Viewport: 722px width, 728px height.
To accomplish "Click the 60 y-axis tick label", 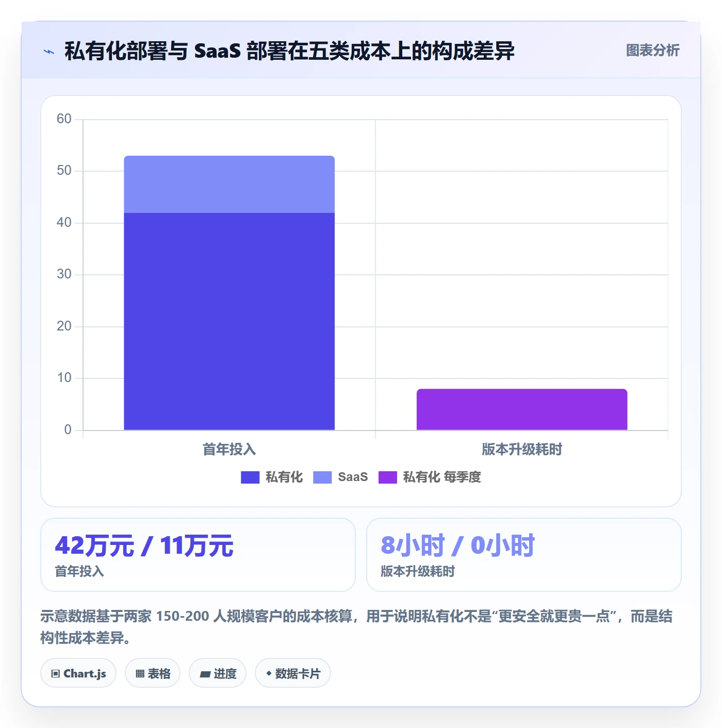I will point(64,119).
